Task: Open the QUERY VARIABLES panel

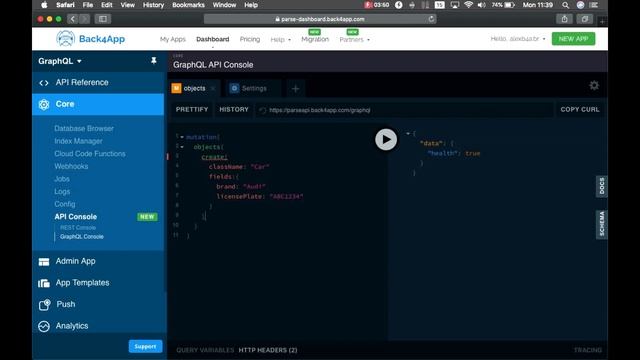Action: 205,350
